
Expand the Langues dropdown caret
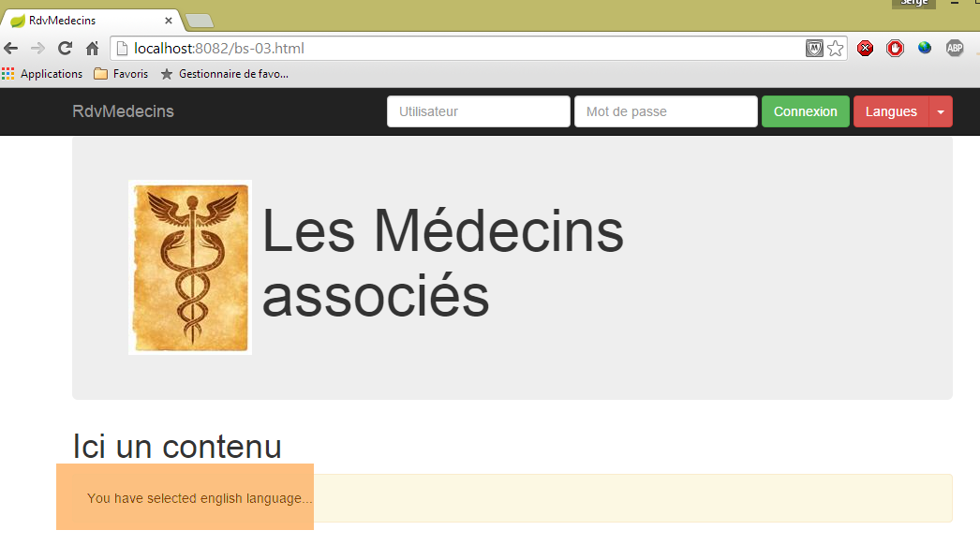941,111
